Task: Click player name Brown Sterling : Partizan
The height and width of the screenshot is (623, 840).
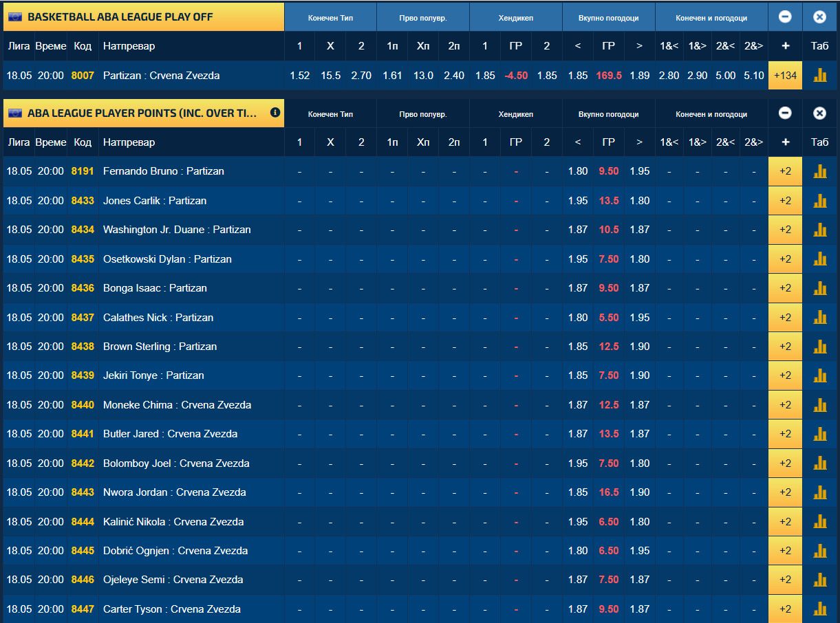Action: coord(160,347)
